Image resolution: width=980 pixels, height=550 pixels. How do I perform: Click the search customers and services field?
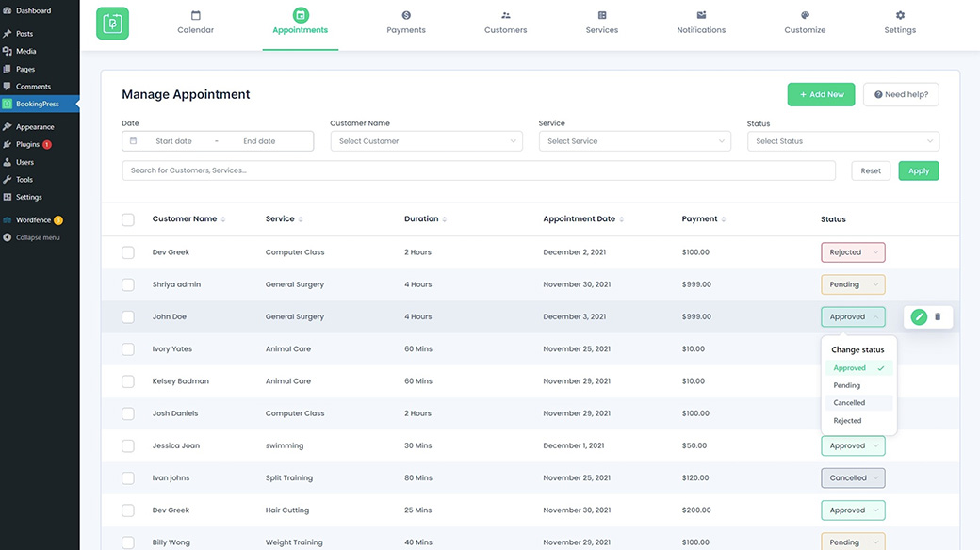click(479, 170)
